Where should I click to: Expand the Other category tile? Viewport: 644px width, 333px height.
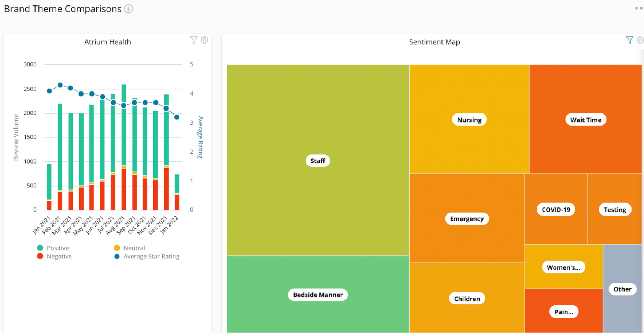(622, 289)
